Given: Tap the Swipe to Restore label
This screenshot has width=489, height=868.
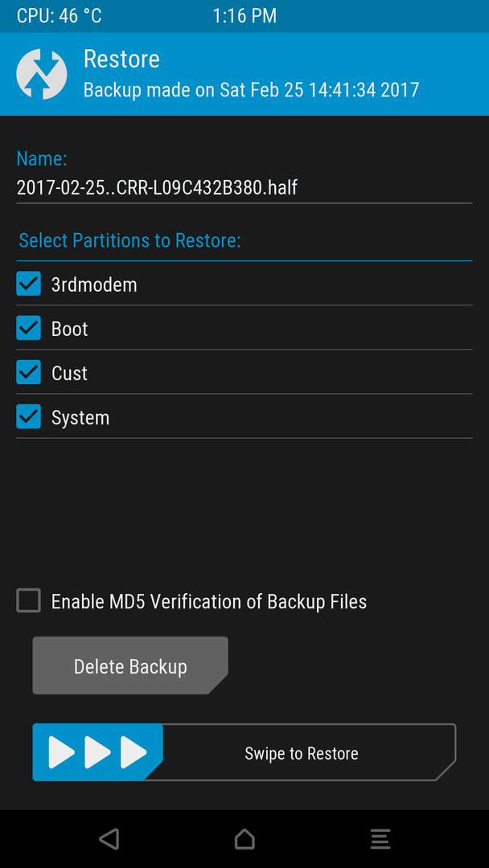Looking at the screenshot, I should click(302, 753).
